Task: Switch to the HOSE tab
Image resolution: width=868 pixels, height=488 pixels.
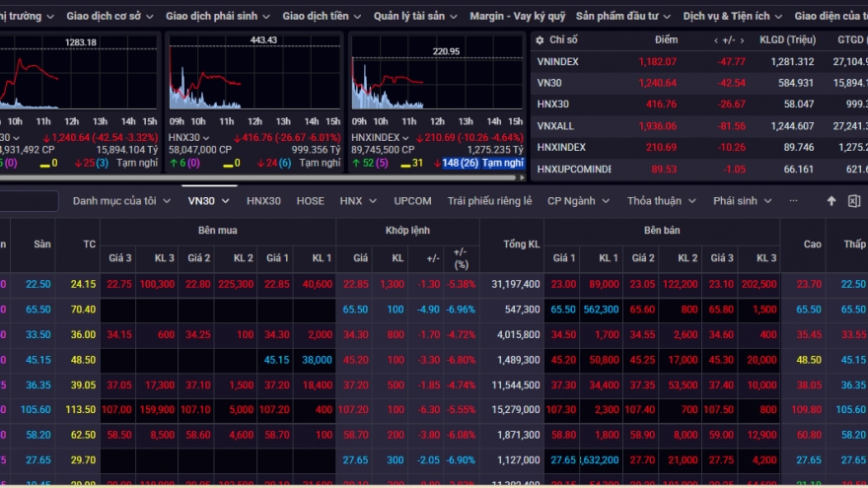Action: tap(310, 201)
